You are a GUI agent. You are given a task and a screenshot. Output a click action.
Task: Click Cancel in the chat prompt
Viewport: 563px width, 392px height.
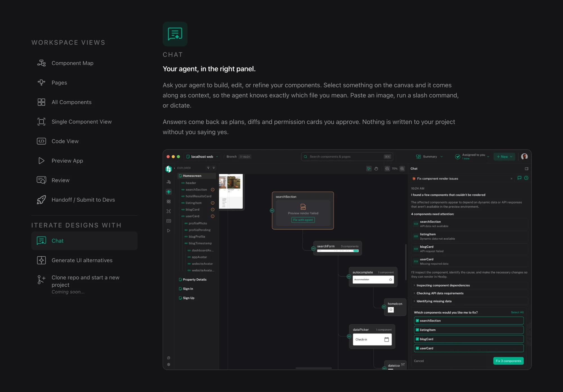point(419,361)
